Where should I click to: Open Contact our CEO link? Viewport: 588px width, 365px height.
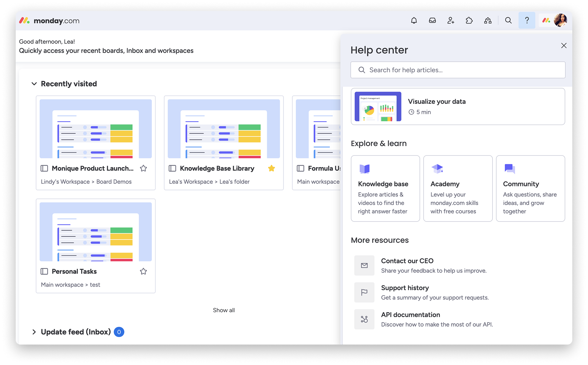pyautogui.click(x=407, y=261)
